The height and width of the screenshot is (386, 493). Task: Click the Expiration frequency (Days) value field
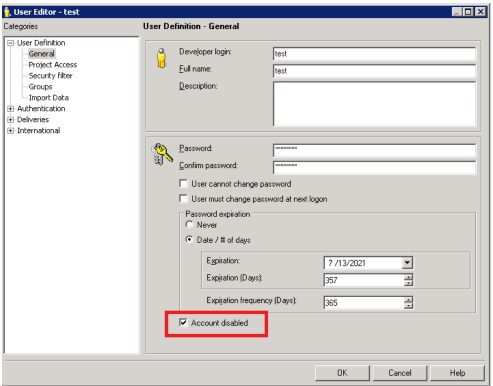click(364, 303)
